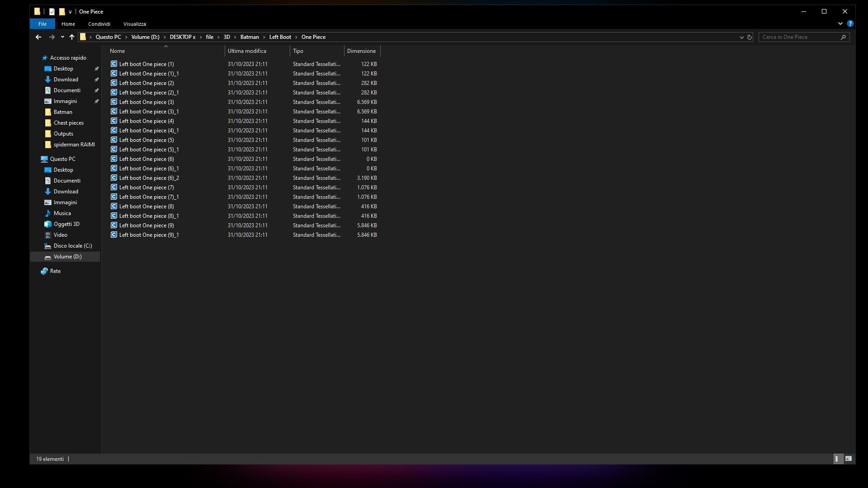Viewport: 868px width, 488px height.
Task: Expand the ribbon with the chevron
Action: tap(840, 23)
